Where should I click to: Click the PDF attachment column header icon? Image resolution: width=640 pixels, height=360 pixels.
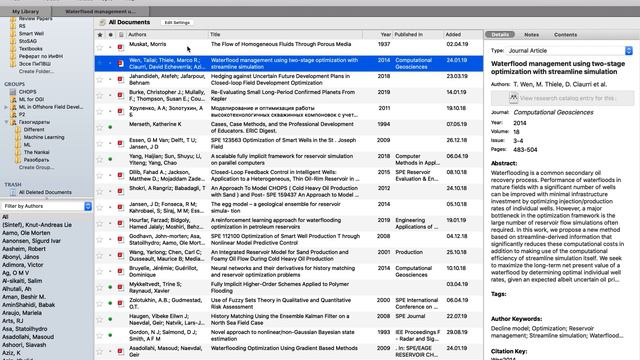(121, 35)
